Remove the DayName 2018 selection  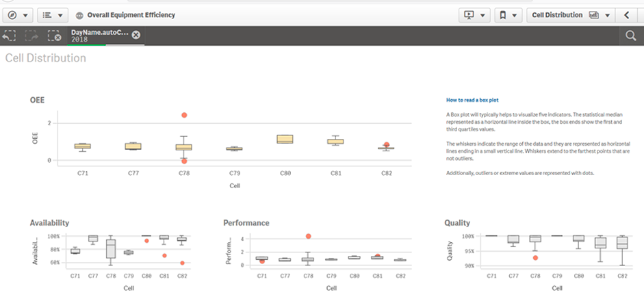coord(136,36)
